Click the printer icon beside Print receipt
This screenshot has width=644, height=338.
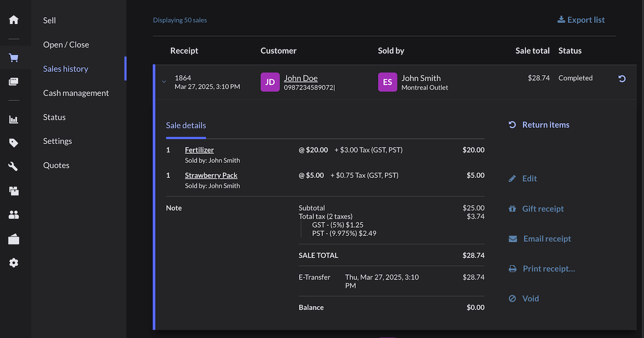(513, 269)
